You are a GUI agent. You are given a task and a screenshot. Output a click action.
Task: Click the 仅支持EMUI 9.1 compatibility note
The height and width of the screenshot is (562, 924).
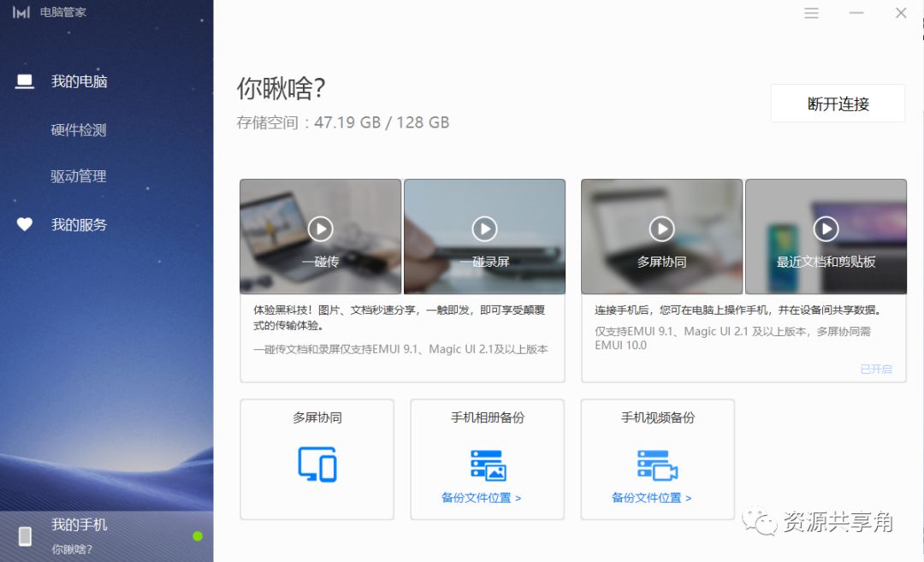tap(732, 338)
